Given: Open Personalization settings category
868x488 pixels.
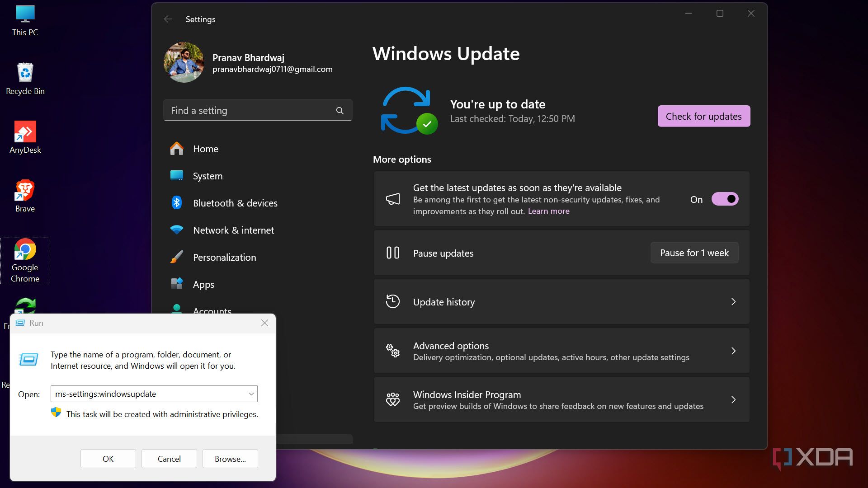Looking at the screenshot, I should [x=258, y=257].
